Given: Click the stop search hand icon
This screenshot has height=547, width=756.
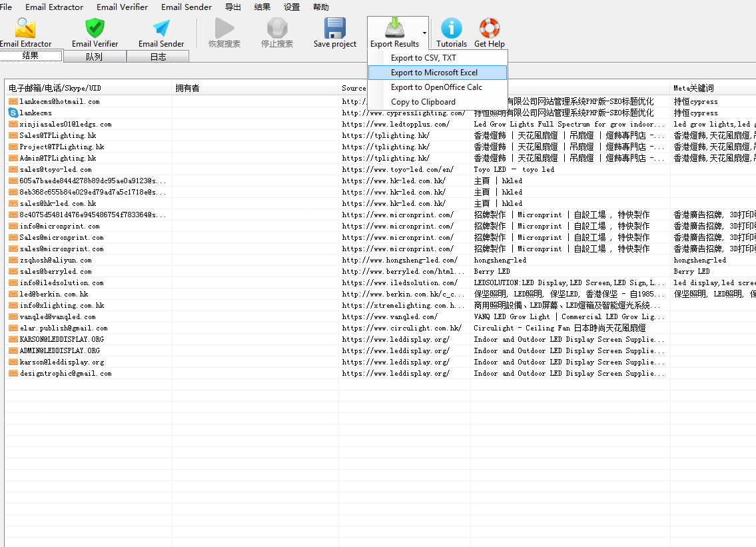Looking at the screenshot, I should [276, 29].
